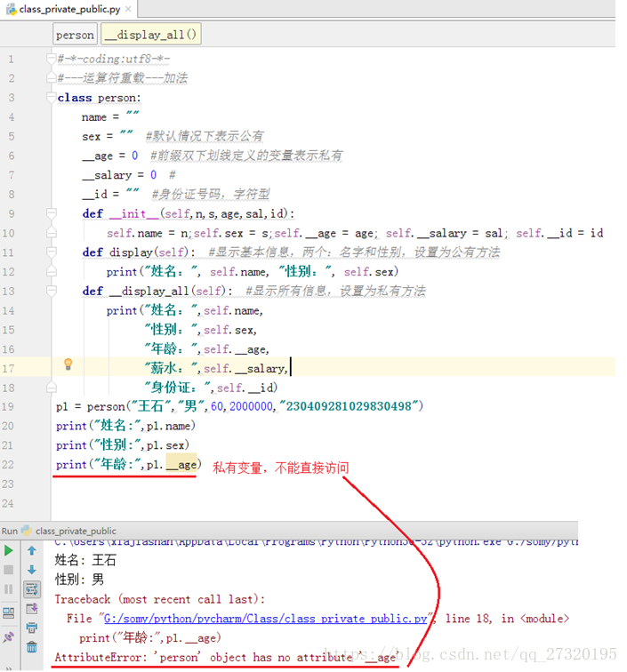Viewport: 627px width, 672px height.
Task: Click the Pause output icon in Run panel
Action: tap(8, 588)
